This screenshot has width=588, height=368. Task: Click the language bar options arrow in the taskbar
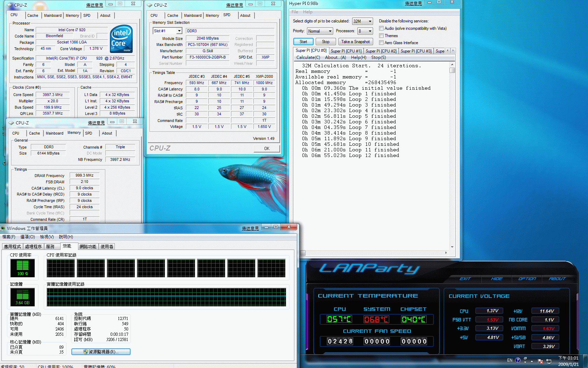525,362
